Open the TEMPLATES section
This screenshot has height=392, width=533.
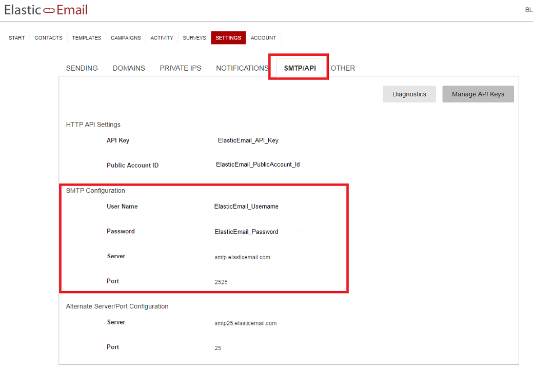(x=86, y=37)
